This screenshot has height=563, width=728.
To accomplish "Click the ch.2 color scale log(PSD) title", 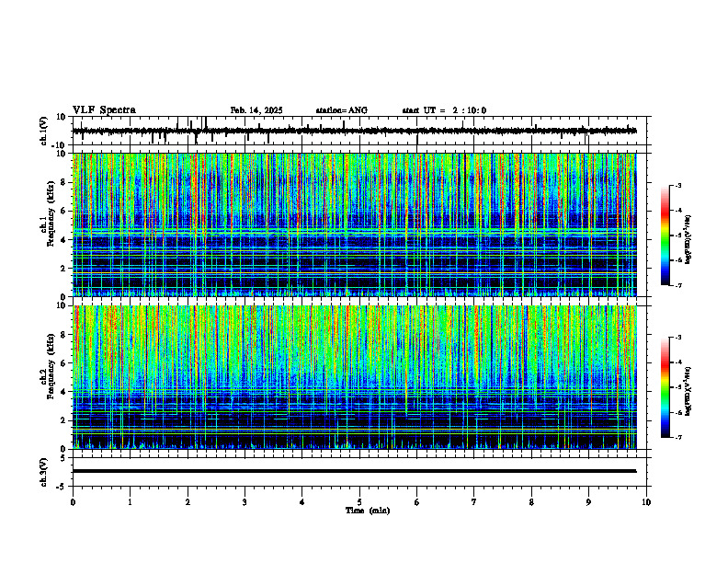I will pos(688,391).
